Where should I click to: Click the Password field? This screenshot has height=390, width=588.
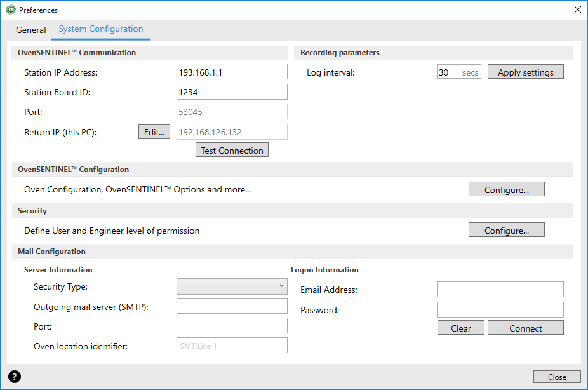coord(500,310)
